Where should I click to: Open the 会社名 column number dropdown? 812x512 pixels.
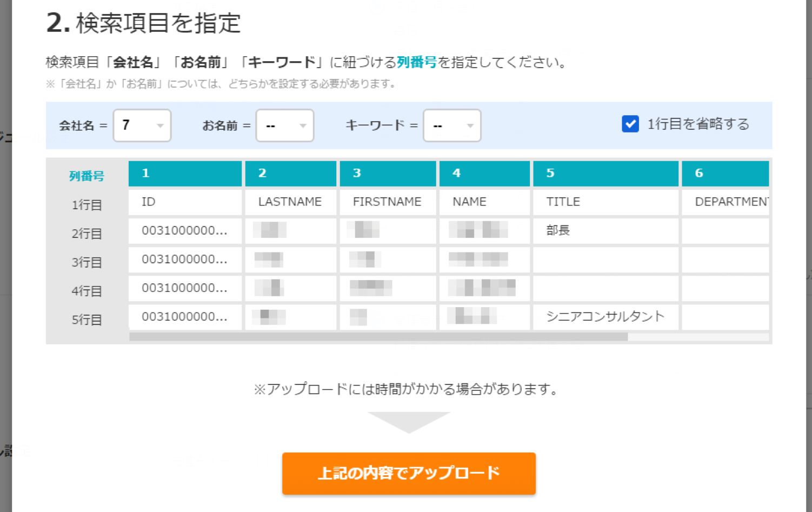(x=142, y=125)
